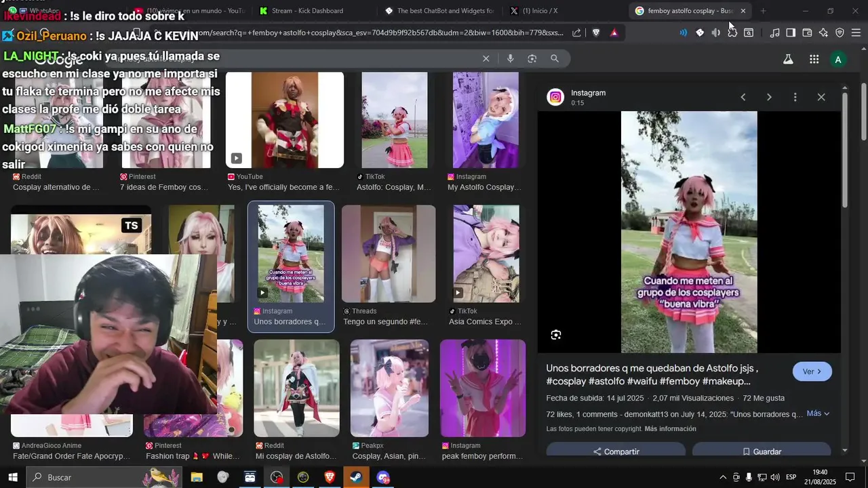868x488 pixels.
Task: Open TikTok Asia Comics Expo result image
Action: pyautogui.click(x=486, y=253)
